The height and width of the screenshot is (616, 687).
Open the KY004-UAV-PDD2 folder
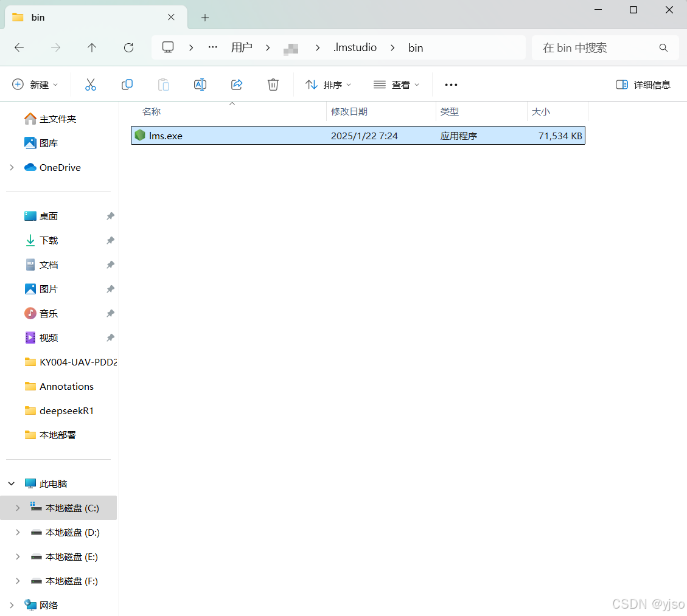[x=71, y=362]
